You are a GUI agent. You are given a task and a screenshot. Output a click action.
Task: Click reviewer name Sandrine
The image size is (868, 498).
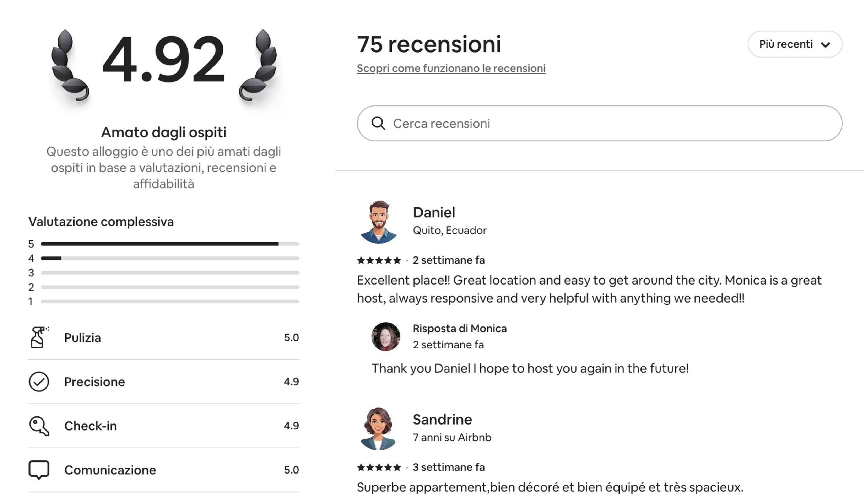pyautogui.click(x=442, y=419)
